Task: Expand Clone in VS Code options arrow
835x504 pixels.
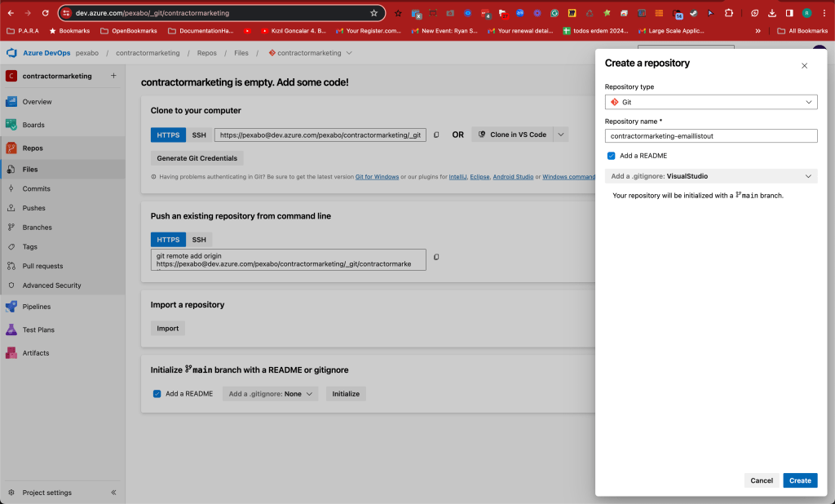Action: [x=561, y=135]
